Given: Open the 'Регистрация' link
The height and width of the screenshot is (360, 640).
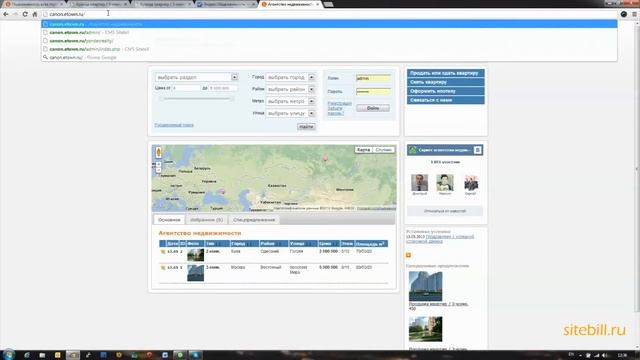Looking at the screenshot, I should (339, 104).
